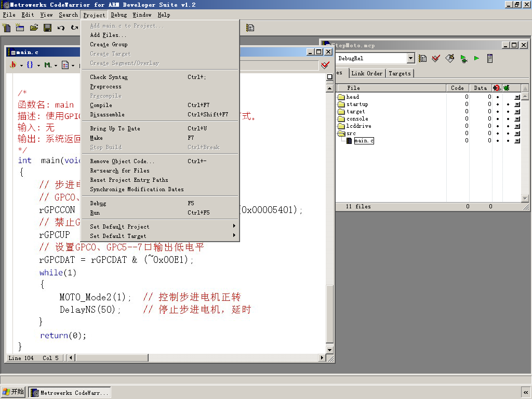Viewport: 532px width, 399px height.
Task: Select Compile from Project menu
Action: pyautogui.click(x=160, y=105)
